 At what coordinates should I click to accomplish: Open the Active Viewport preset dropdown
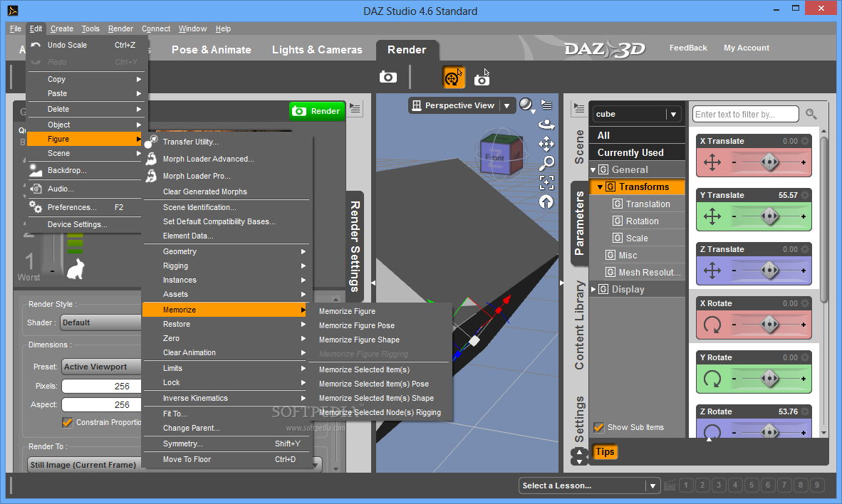click(x=101, y=367)
